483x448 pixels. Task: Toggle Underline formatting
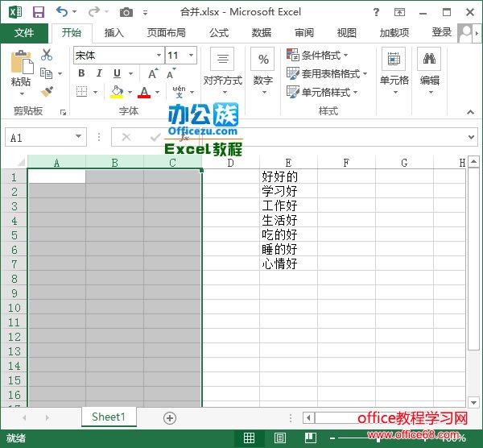click(x=117, y=73)
